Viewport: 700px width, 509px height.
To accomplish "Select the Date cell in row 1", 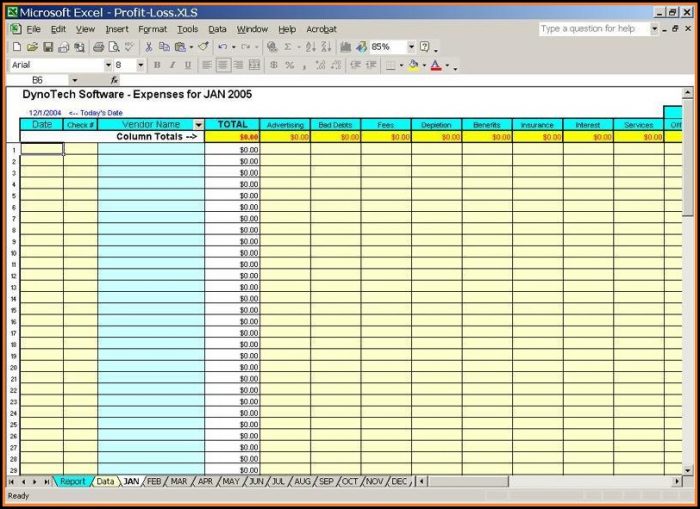I will pos(42,149).
